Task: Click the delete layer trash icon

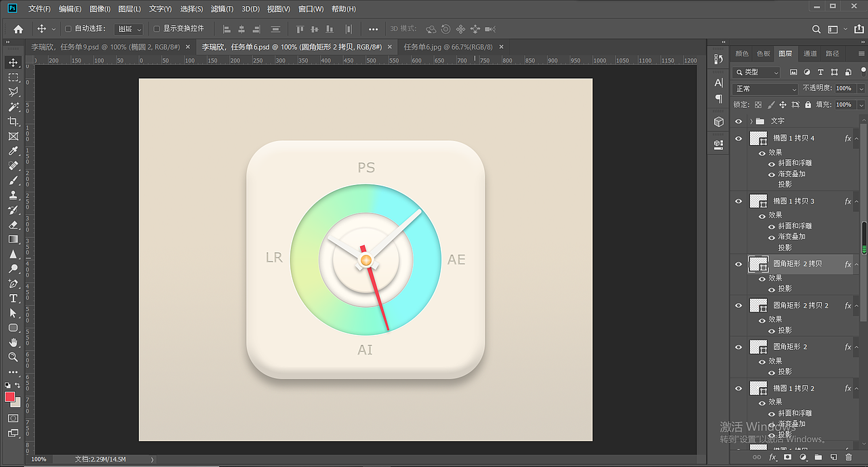Action: pyautogui.click(x=848, y=458)
